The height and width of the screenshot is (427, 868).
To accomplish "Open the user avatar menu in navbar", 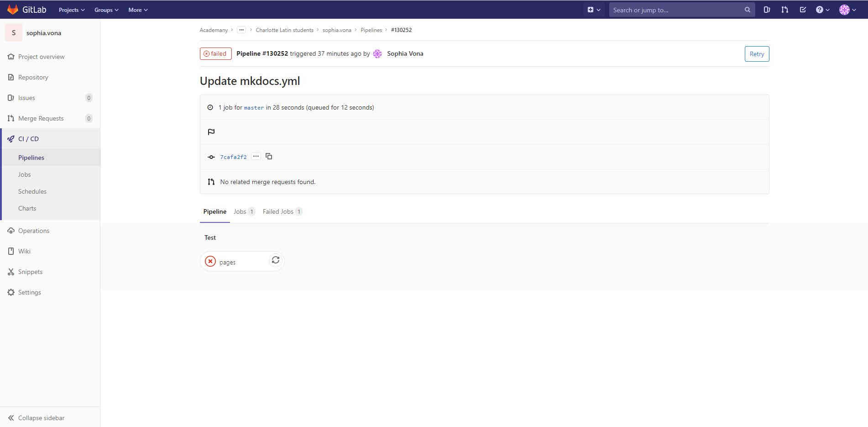I will 847,10.
